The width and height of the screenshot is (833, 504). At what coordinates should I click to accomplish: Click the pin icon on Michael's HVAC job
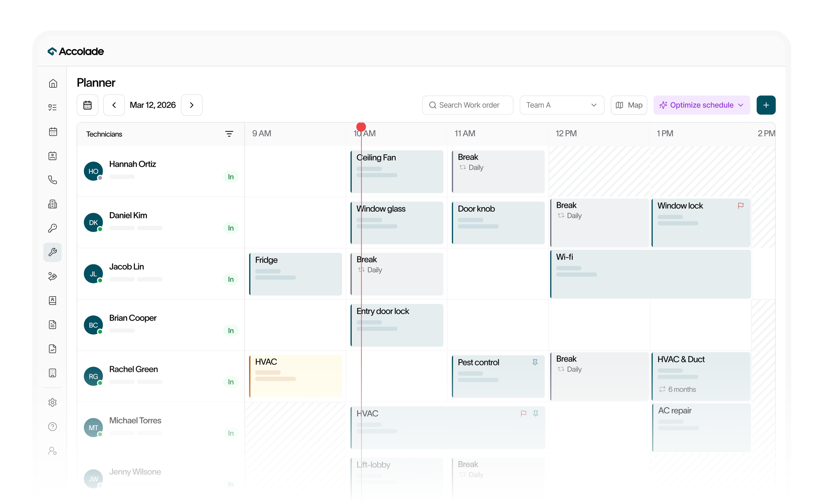coord(536,413)
